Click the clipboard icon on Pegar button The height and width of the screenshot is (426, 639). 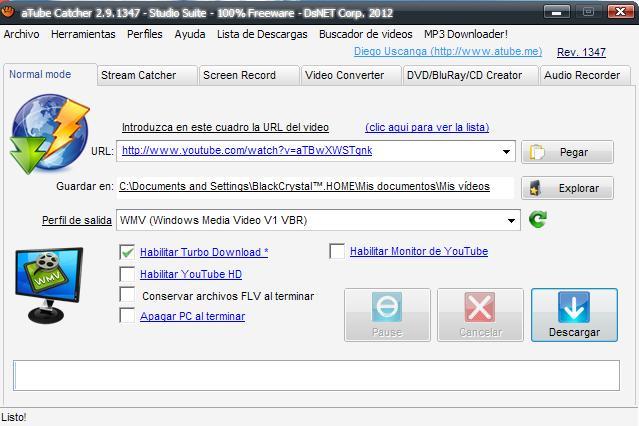(537, 152)
